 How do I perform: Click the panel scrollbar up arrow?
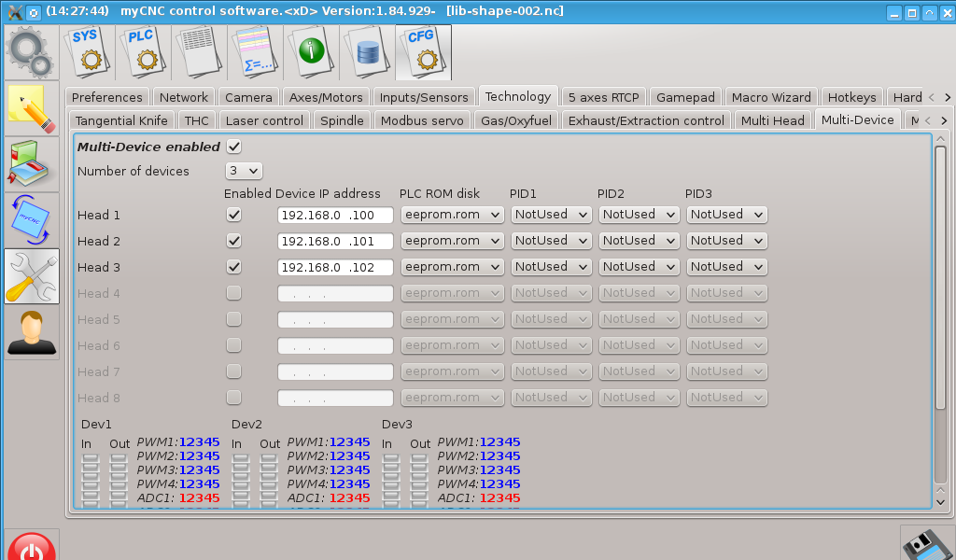941,140
